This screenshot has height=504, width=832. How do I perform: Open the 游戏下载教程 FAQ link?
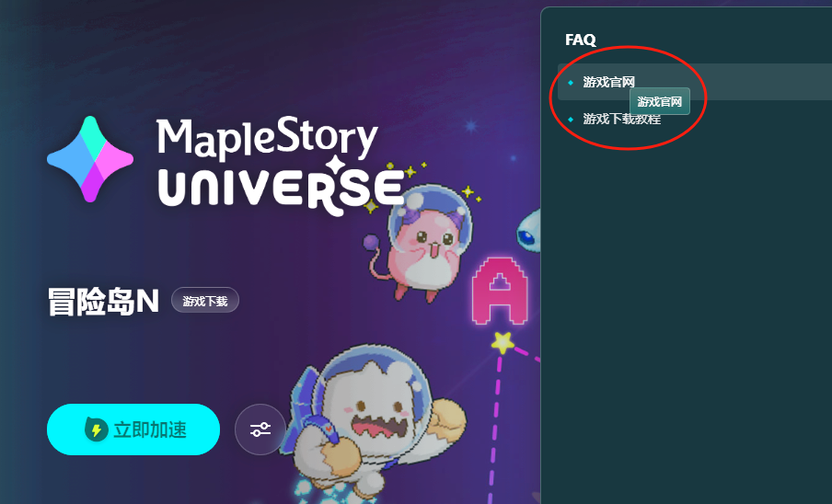tap(622, 120)
